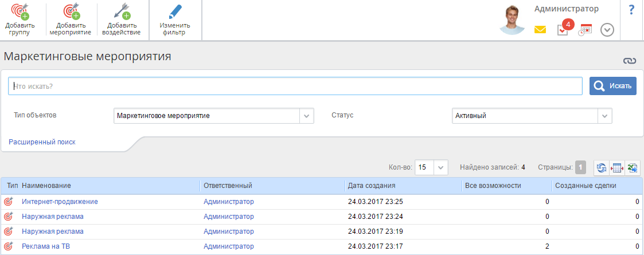Open Администратор link in the 23:19 row
Viewport: 644px width, 255px height.
pyautogui.click(x=229, y=232)
